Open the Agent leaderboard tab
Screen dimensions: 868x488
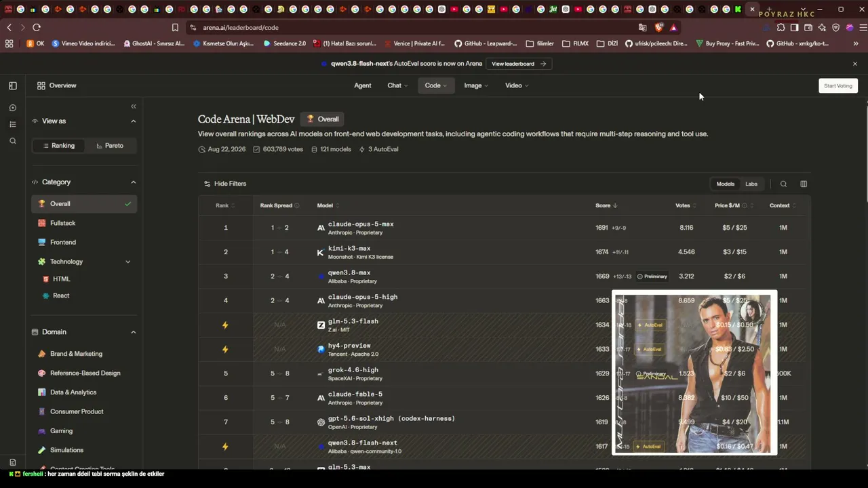pos(363,85)
